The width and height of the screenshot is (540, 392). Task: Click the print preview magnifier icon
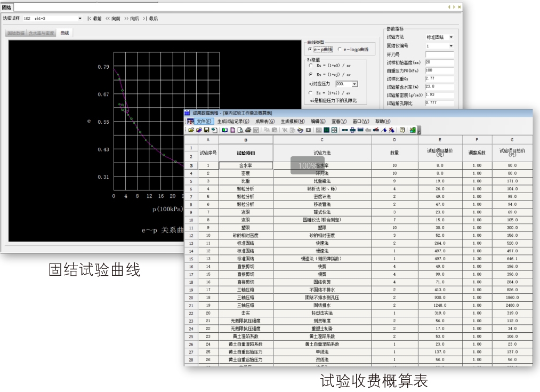(240, 130)
